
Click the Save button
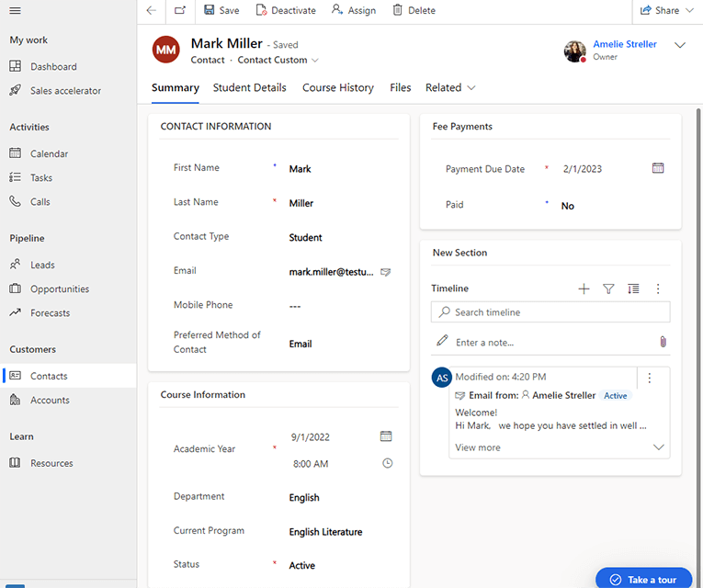click(221, 10)
